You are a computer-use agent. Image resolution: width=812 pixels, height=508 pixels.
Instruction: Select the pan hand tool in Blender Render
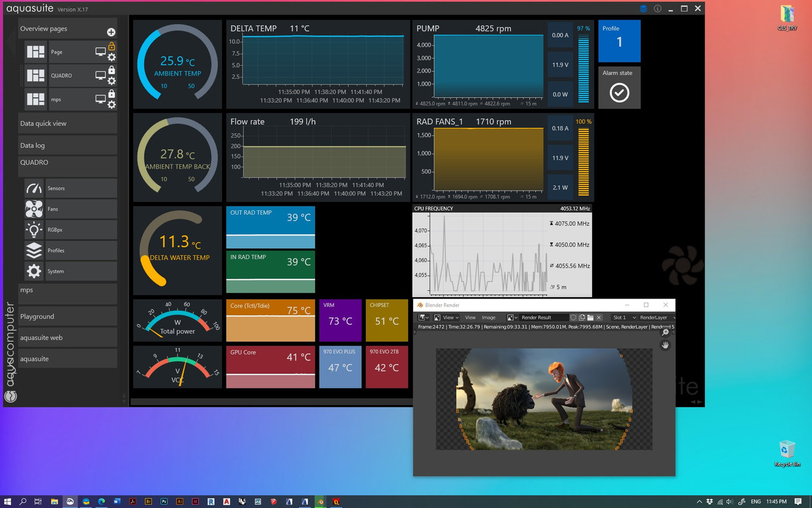(665, 345)
